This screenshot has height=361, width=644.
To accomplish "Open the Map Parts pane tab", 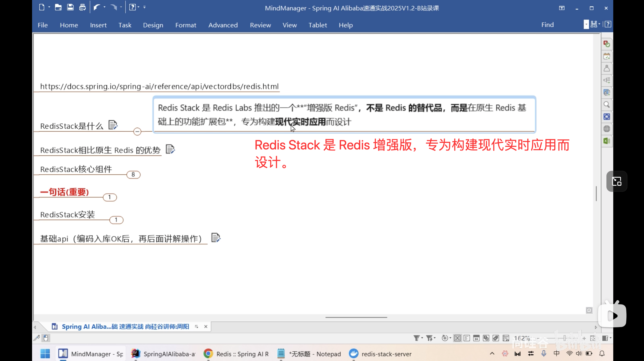I will click(607, 81).
